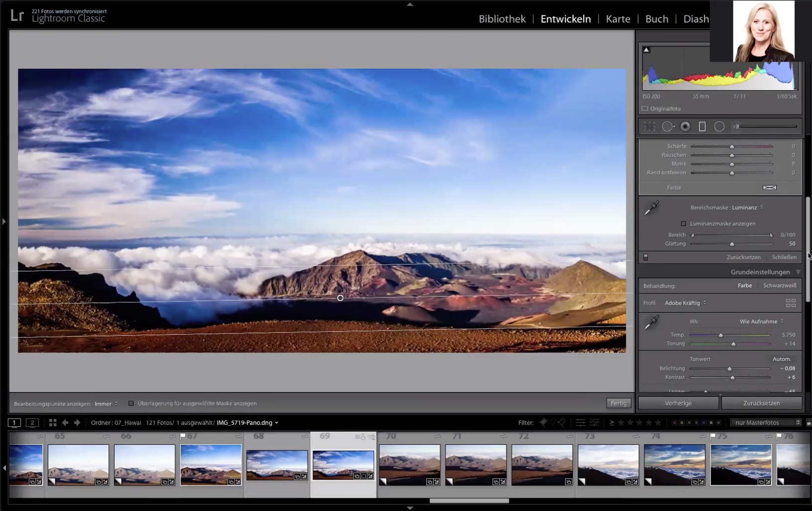Select the Spot Removal tool
This screenshot has width=812, height=511.
point(668,127)
